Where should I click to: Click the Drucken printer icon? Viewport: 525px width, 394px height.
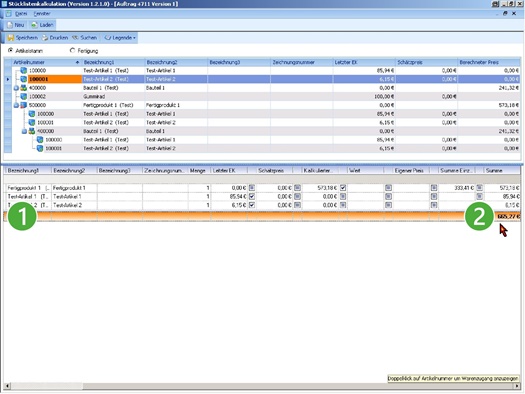click(45, 38)
